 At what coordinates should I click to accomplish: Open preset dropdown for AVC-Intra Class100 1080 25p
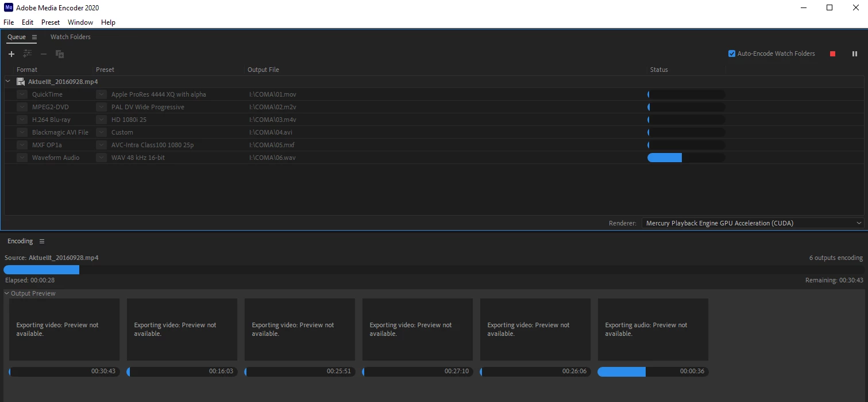pyautogui.click(x=101, y=145)
